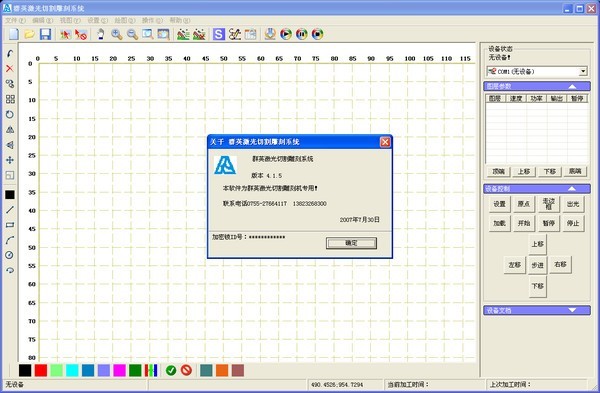Open the first menu in menu bar
The width and height of the screenshot is (600, 393).
[x=15, y=20]
